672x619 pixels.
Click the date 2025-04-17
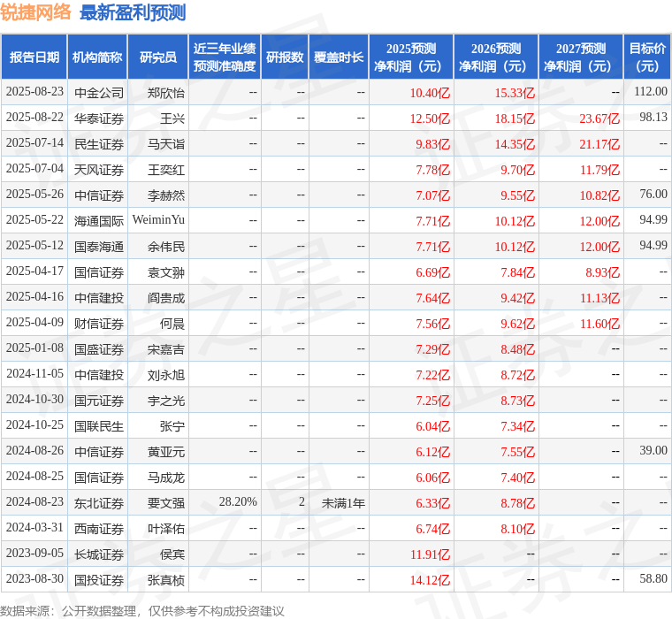pos(34,271)
